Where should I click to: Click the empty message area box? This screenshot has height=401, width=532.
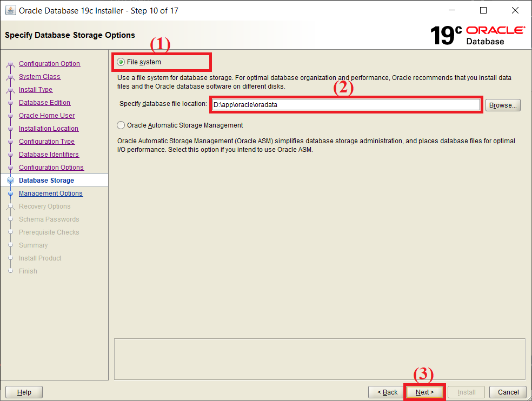[320, 359]
